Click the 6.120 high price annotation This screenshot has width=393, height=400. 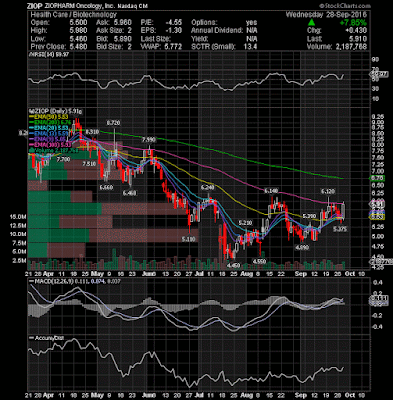pyautogui.click(x=328, y=191)
